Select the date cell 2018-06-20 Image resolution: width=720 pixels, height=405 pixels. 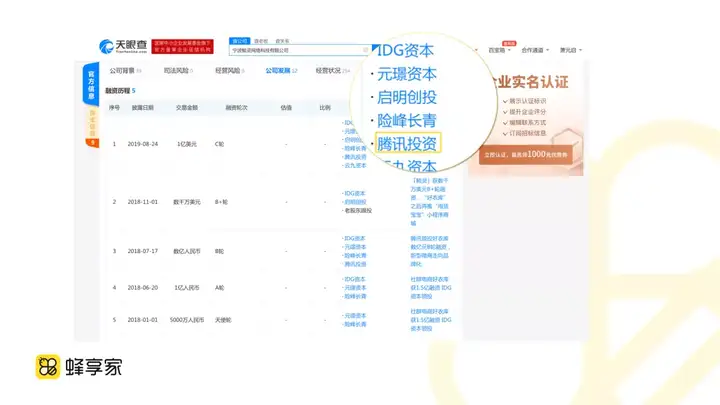(x=143, y=288)
